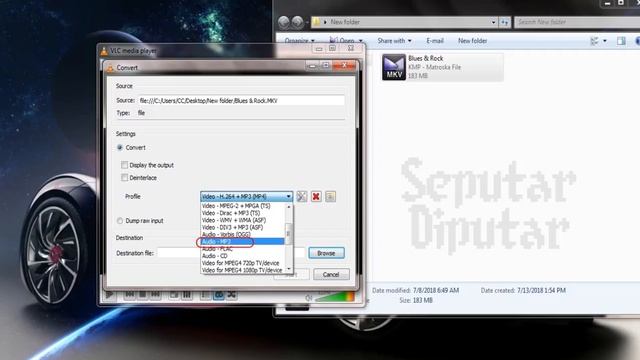Choose Audio - Vorbis (OGG) profile
Viewport: 640px width, 360px height.
[x=243, y=235]
